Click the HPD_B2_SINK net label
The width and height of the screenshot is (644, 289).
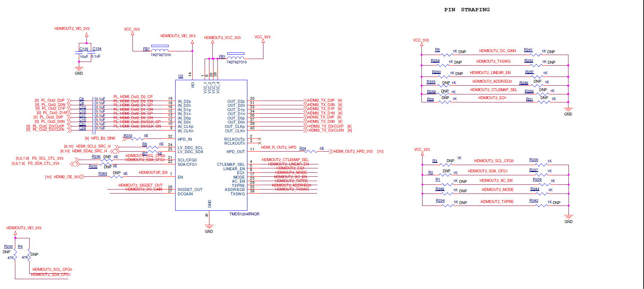[x=103, y=138]
